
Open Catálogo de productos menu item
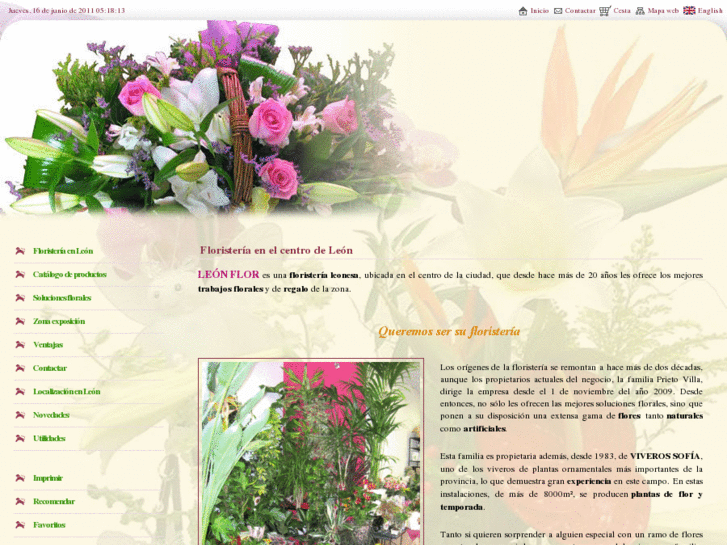point(70,274)
